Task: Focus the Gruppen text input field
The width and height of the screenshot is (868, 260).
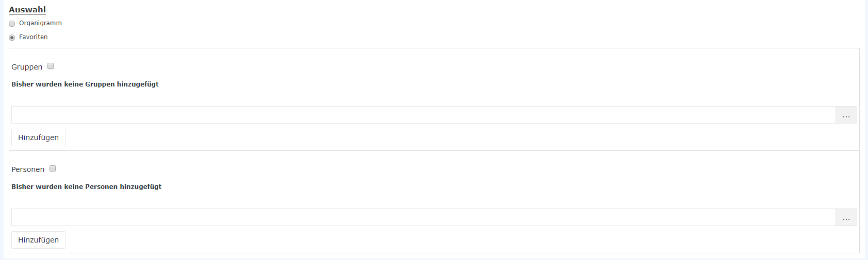Action: pyautogui.click(x=423, y=115)
